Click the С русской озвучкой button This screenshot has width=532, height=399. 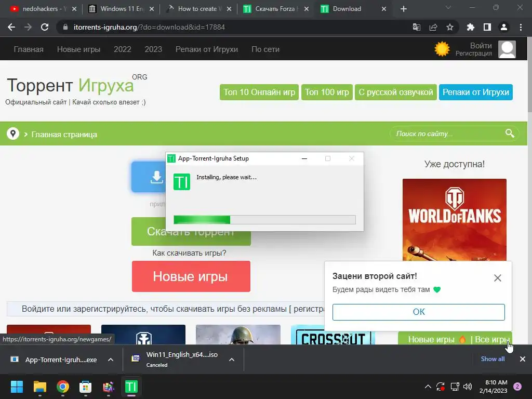click(396, 92)
